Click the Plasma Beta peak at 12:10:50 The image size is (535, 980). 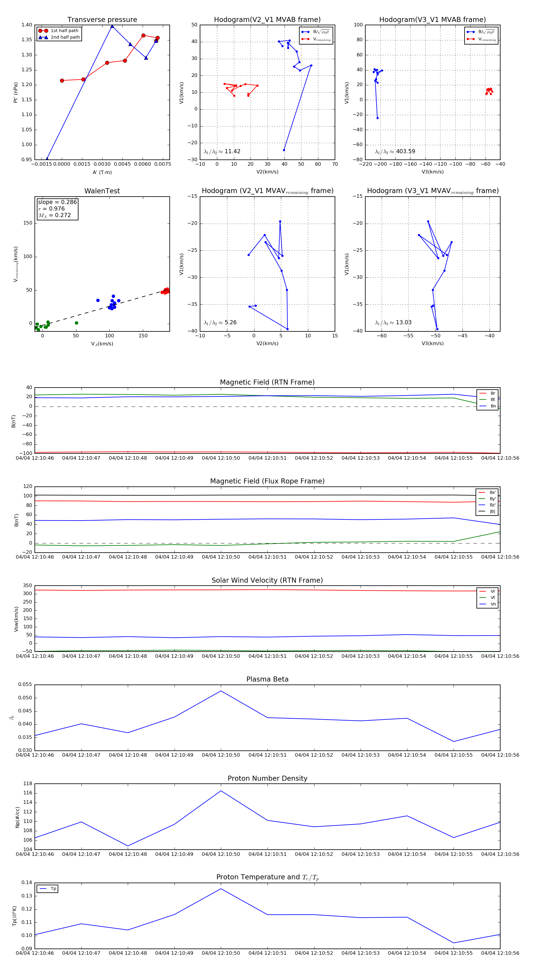221,691
